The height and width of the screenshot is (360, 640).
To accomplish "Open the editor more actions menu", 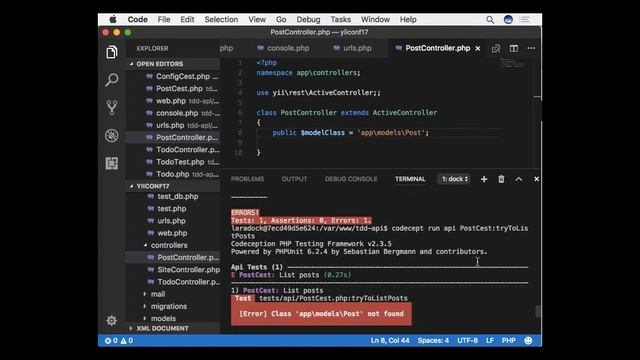I will coord(531,48).
